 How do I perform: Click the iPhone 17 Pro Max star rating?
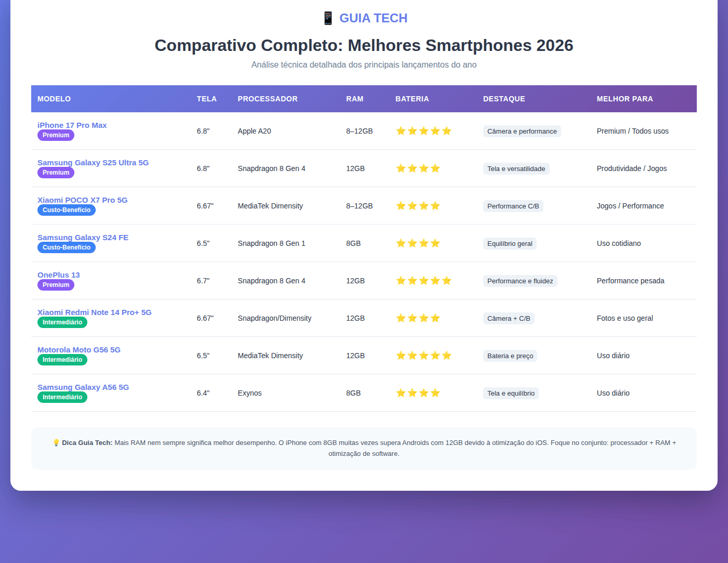tap(424, 131)
